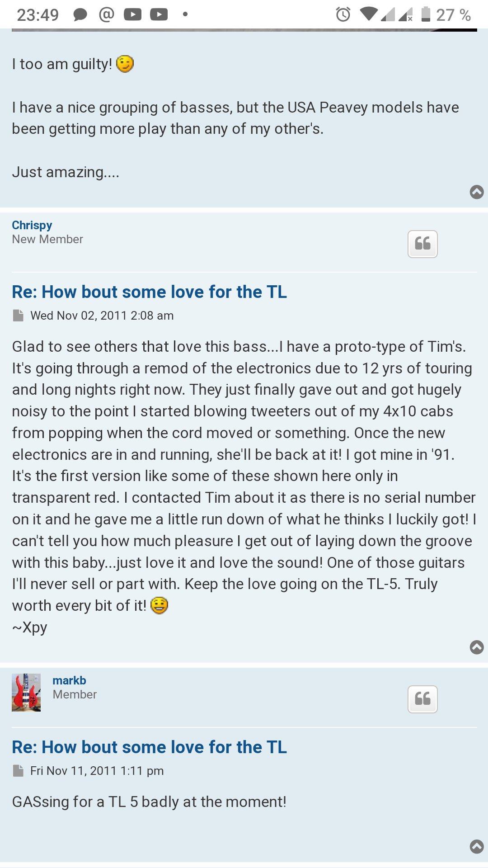Screen dimensions: 488x868
Task: Open markb's post title link
Action: click(x=149, y=747)
